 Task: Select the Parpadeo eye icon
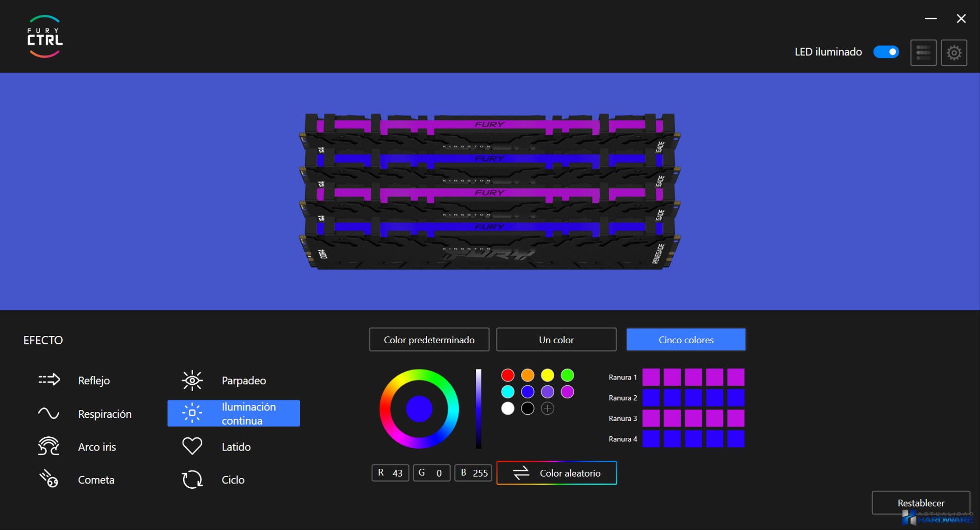[x=192, y=380]
